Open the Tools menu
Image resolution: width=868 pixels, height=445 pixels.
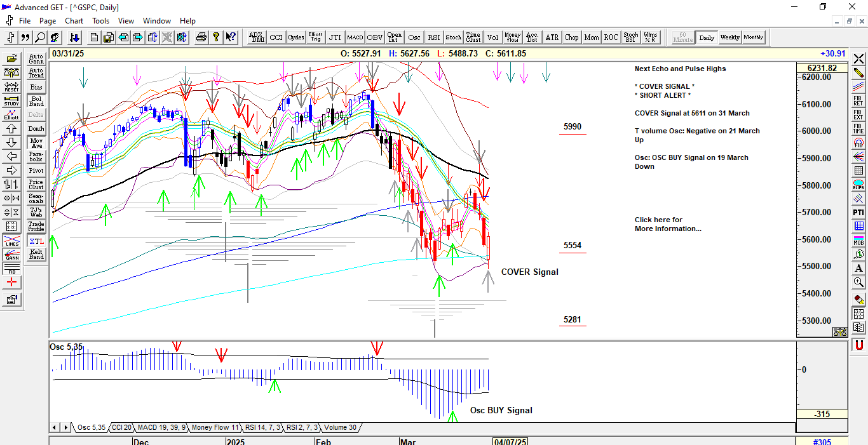tap(100, 21)
